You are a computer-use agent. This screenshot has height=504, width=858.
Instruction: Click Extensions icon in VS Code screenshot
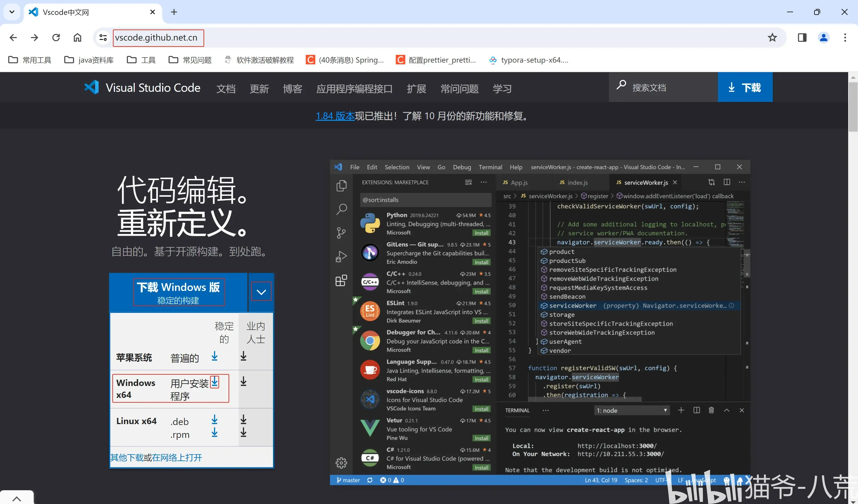(x=341, y=280)
